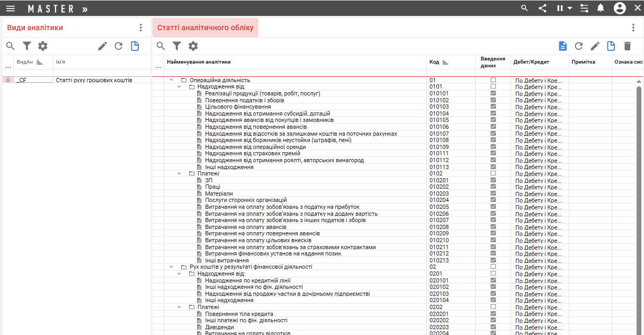
Task: Collapse the Операційна діяльність tree node
Action: coord(172,80)
